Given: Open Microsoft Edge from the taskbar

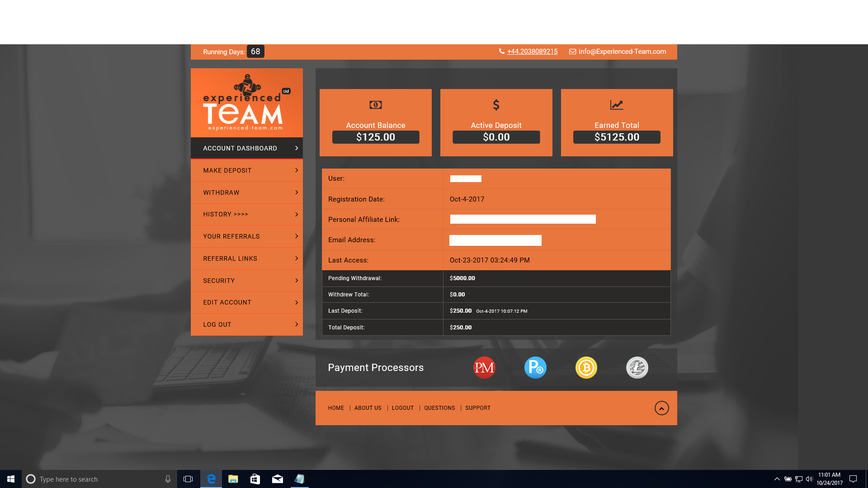Looking at the screenshot, I should pyautogui.click(x=211, y=479).
